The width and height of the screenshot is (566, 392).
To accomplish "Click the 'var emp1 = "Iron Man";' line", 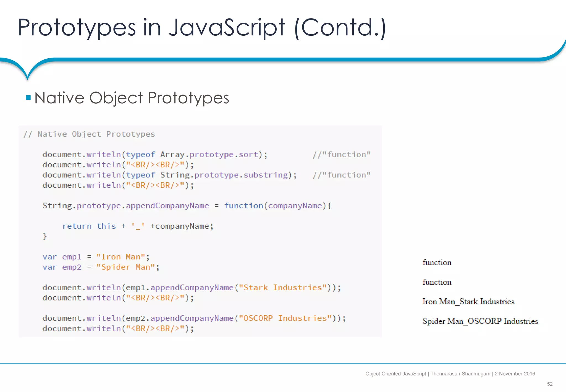I will (96, 257).
